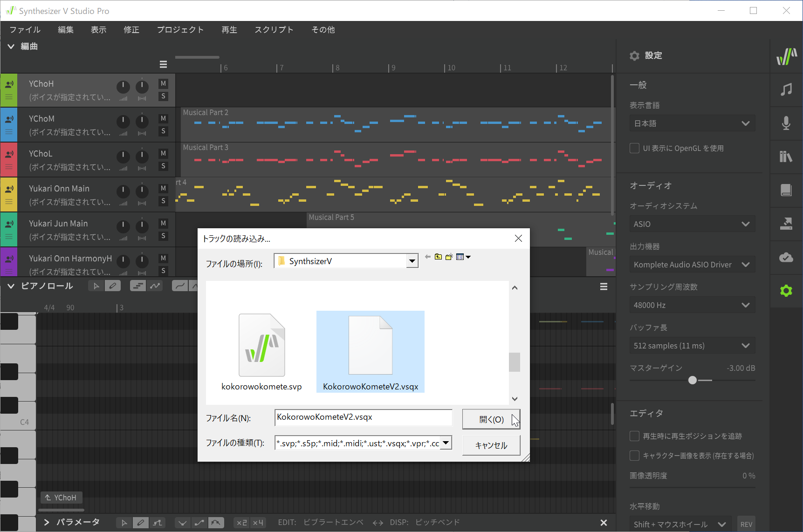The image size is (803, 532).
Task: Open the 48000 Hz sampling rate dropdown
Action: [x=692, y=305]
